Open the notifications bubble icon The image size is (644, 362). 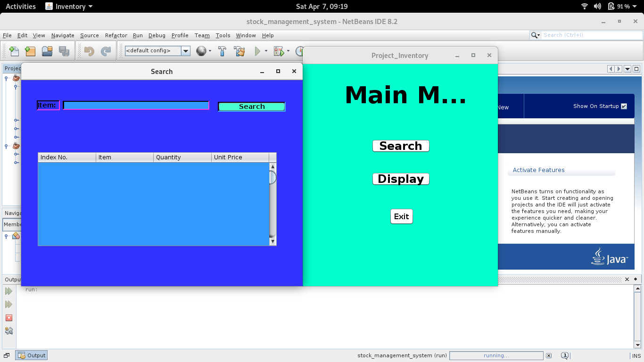coord(565,355)
